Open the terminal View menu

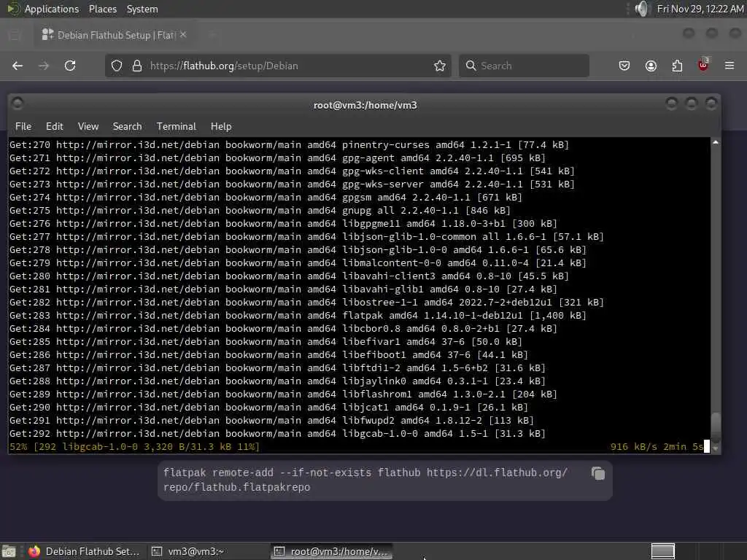[x=88, y=126]
